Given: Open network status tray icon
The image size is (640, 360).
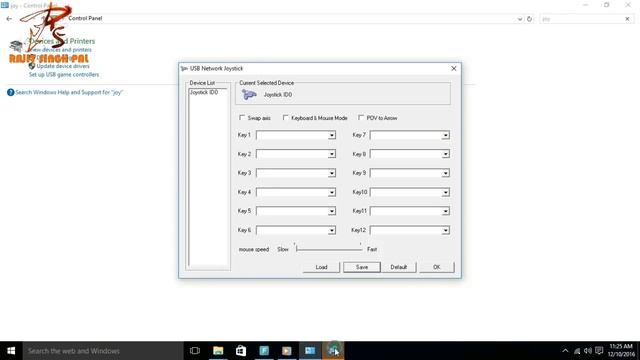Looking at the screenshot, I should pyautogui.click(x=577, y=351).
